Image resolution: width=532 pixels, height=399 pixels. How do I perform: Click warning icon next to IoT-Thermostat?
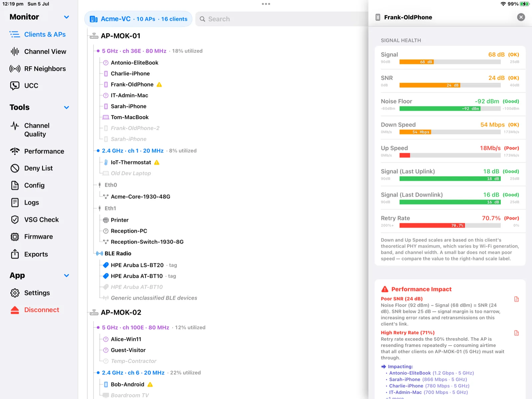[x=157, y=162]
